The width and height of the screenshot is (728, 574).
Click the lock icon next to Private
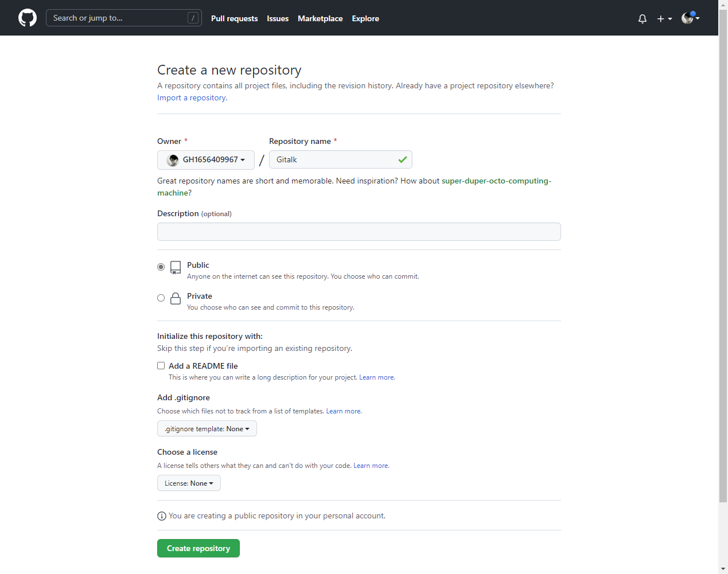(x=175, y=298)
